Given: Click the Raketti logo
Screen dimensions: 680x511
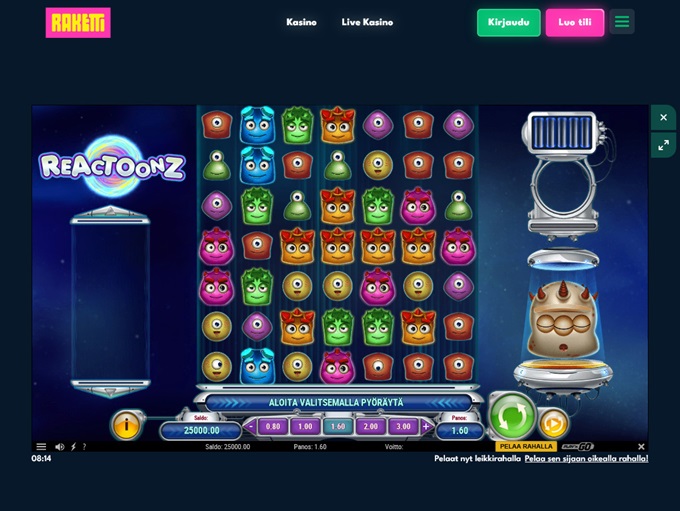Looking at the screenshot, I should (x=78, y=23).
